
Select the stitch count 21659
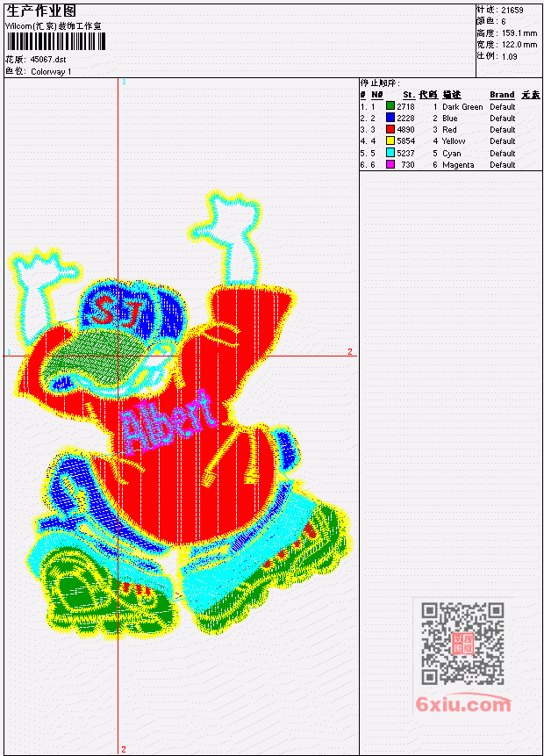pos(512,10)
